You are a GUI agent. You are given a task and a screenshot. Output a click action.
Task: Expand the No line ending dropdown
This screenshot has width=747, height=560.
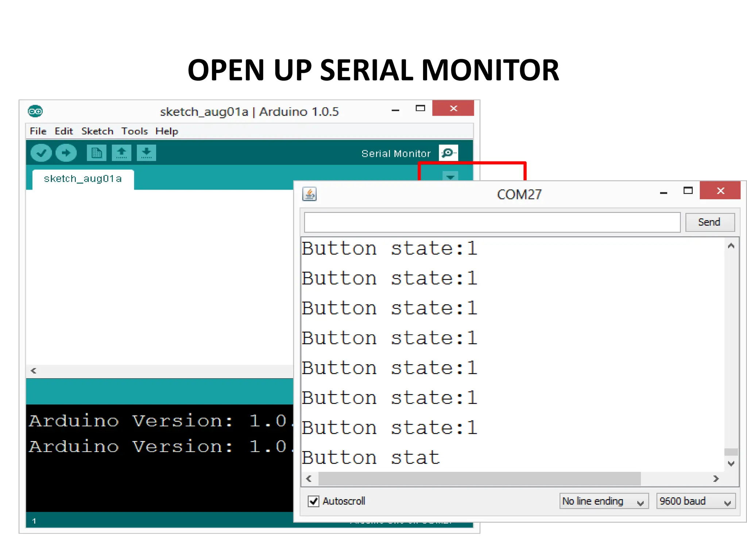pos(604,501)
